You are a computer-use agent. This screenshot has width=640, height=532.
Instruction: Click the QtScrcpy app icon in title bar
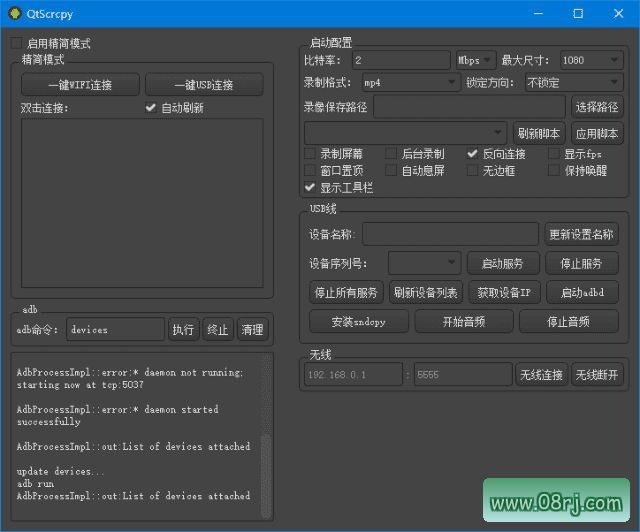click(15, 13)
